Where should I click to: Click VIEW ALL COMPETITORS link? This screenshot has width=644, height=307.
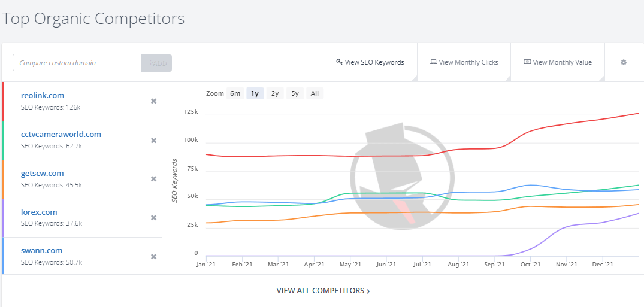[323, 291]
